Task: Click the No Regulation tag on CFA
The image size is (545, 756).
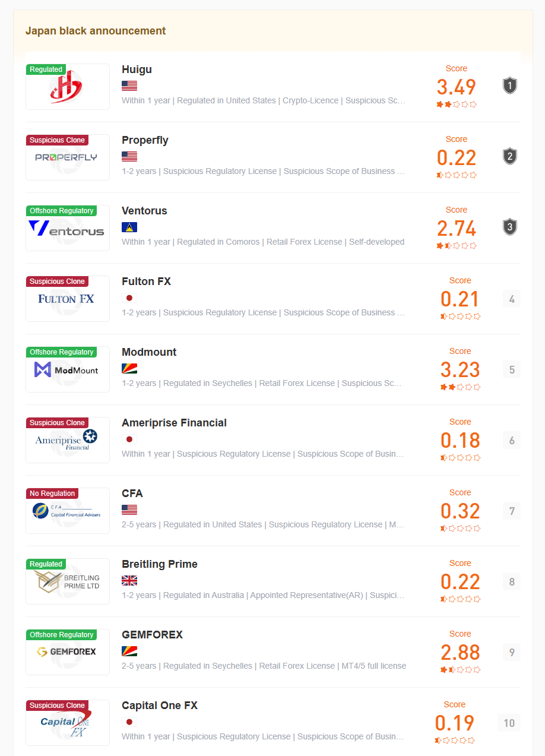Action: [x=52, y=494]
